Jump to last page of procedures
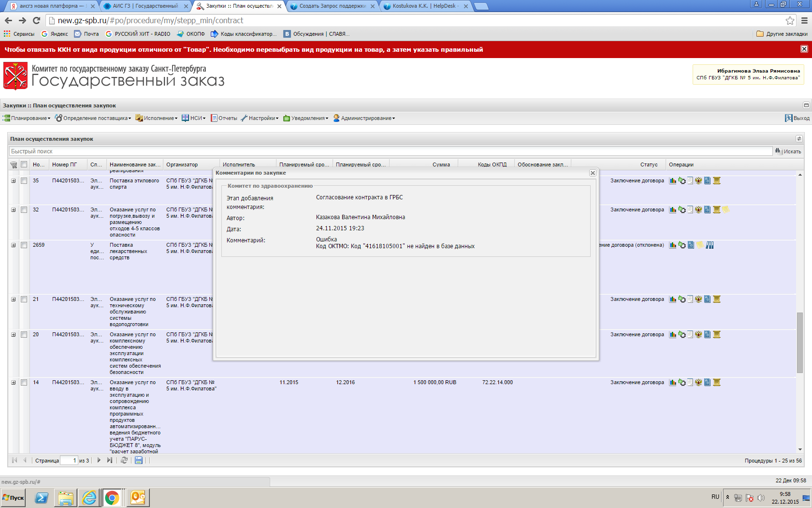 pos(110,461)
